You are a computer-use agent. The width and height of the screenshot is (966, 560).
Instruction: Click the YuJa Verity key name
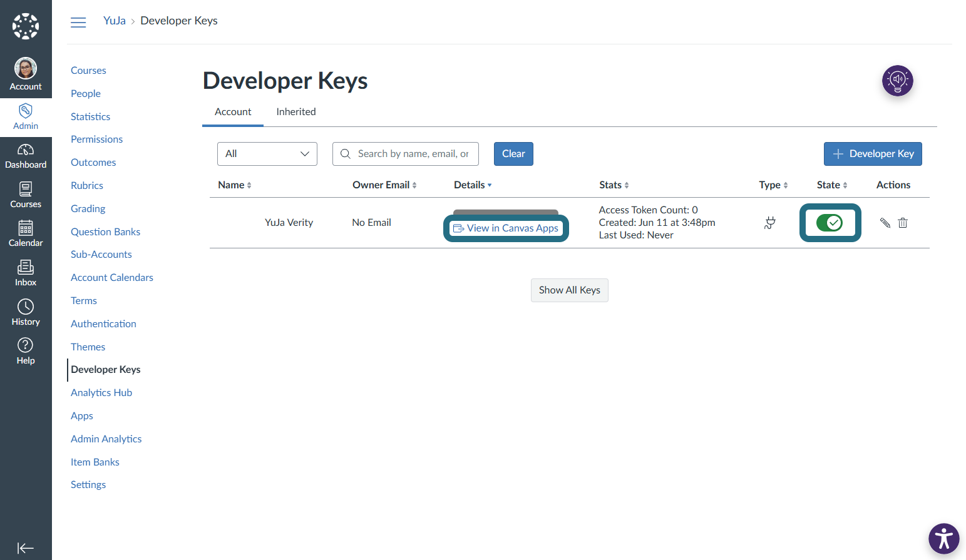(289, 223)
